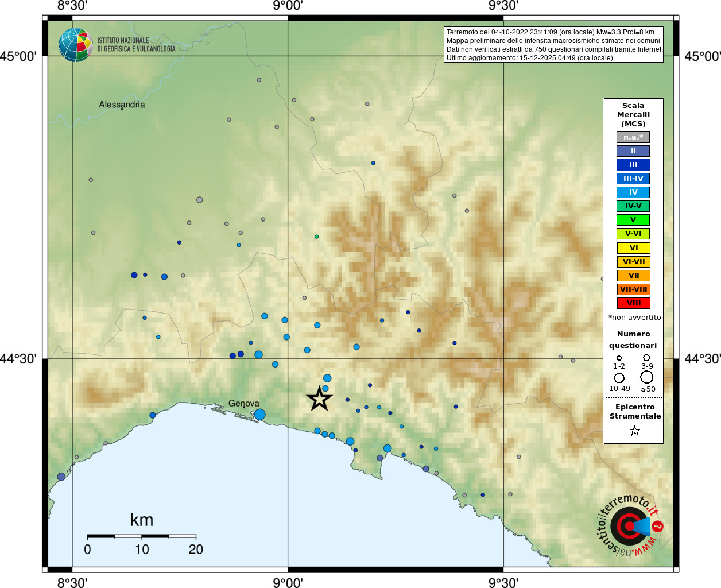
Task: Click the bottom 9°00' longitude label
Action: 288,583
